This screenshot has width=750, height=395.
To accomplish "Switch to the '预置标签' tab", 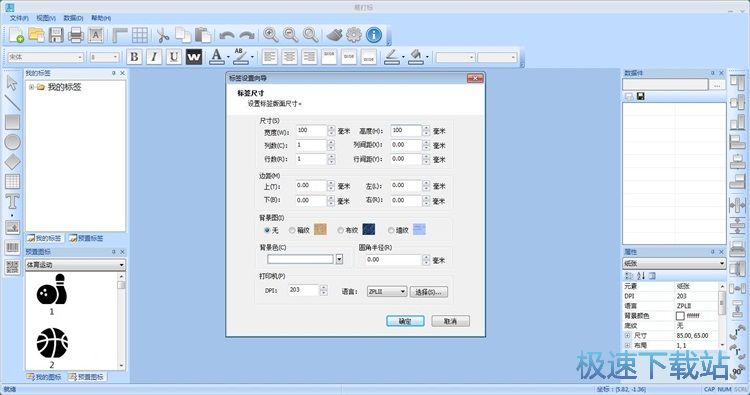I will [86, 238].
